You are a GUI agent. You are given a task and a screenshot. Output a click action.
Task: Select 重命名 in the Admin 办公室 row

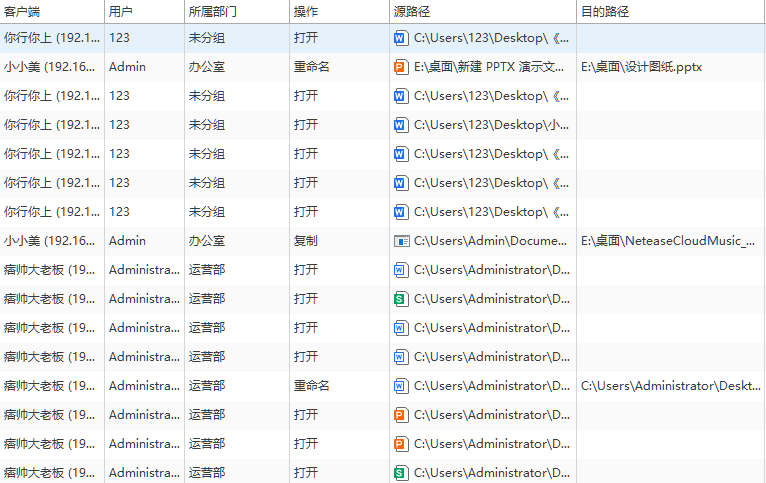point(311,67)
